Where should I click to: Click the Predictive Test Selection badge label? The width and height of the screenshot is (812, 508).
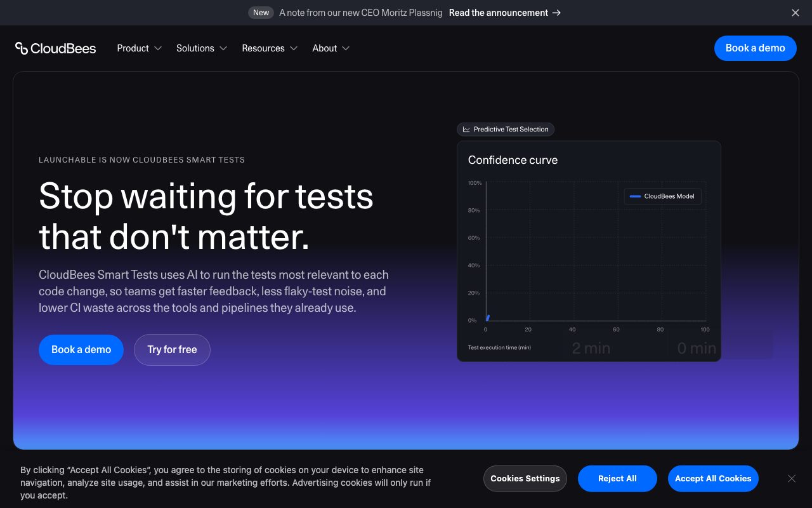[x=511, y=130]
